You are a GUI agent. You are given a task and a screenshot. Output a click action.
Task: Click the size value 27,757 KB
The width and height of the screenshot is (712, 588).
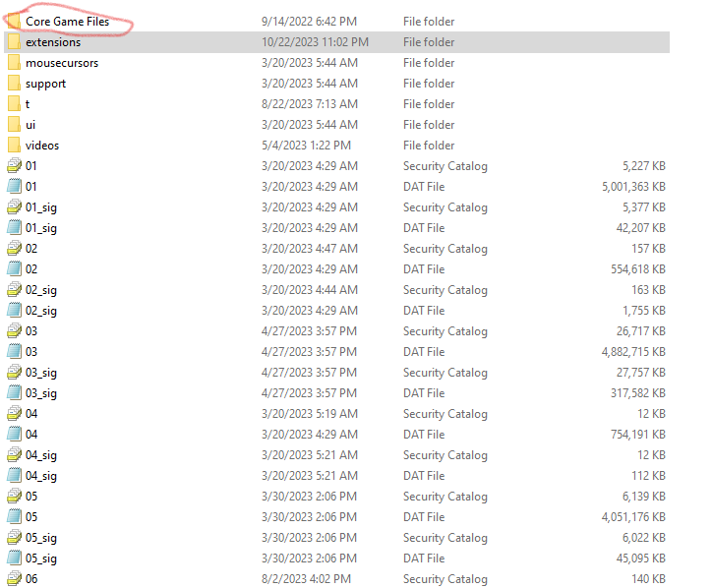click(641, 373)
